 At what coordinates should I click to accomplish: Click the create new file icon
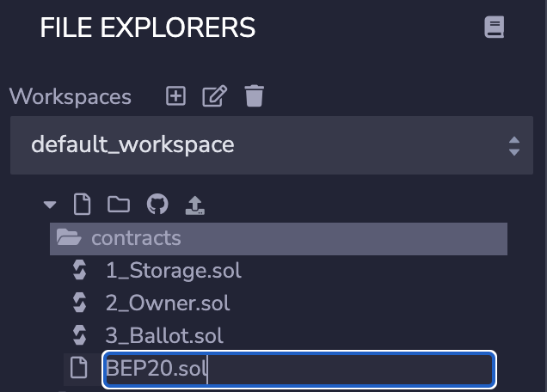coord(81,205)
